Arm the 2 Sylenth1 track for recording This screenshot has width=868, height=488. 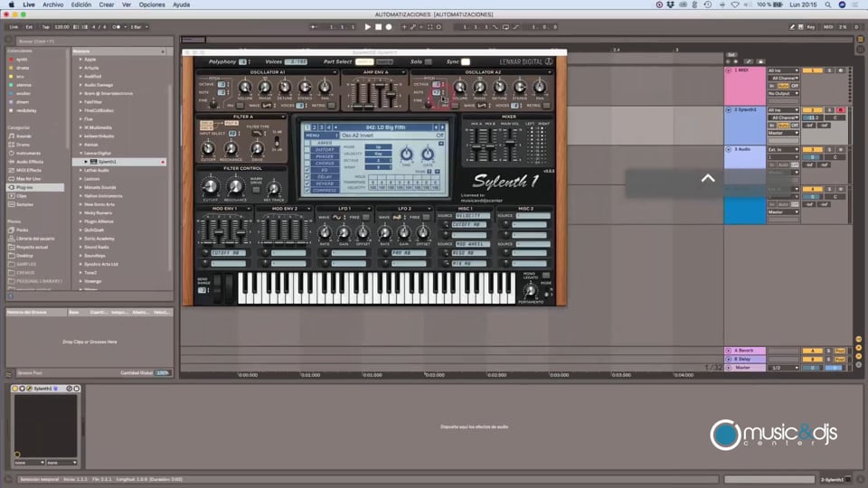tap(841, 110)
